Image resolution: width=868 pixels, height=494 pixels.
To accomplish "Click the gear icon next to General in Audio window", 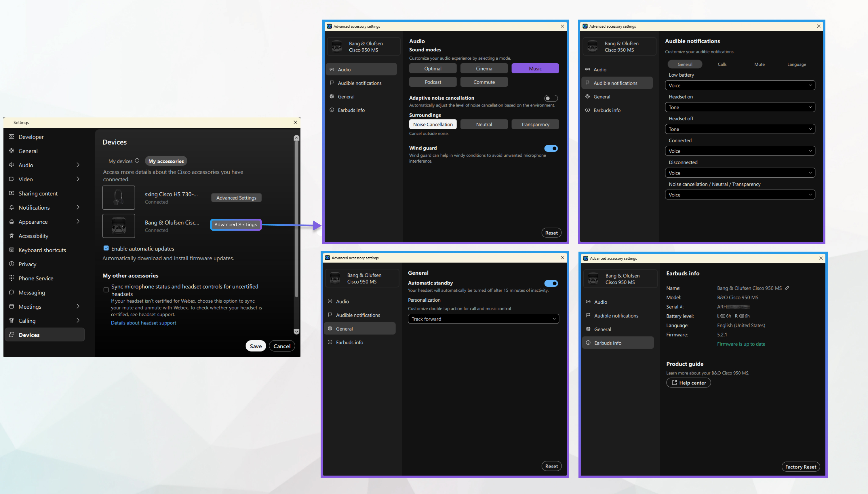I will [332, 96].
